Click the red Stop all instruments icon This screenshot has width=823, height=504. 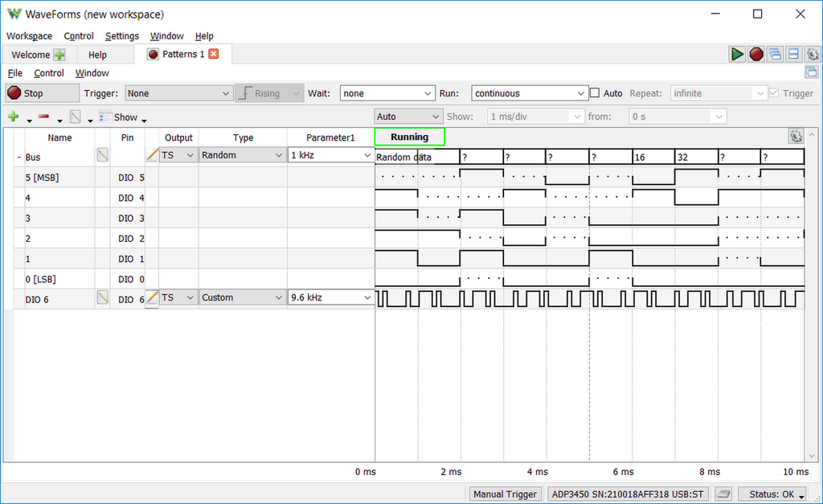(x=756, y=54)
